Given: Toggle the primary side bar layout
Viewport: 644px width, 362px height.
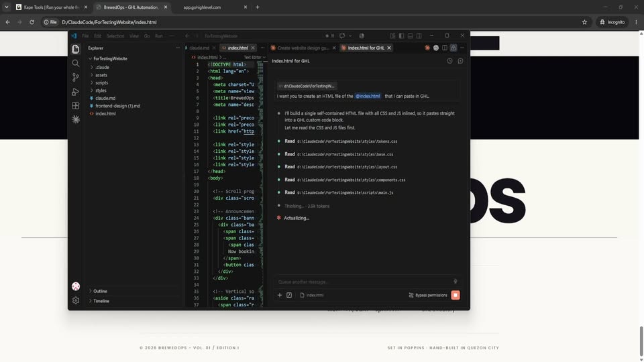Looking at the screenshot, I should (401, 36).
